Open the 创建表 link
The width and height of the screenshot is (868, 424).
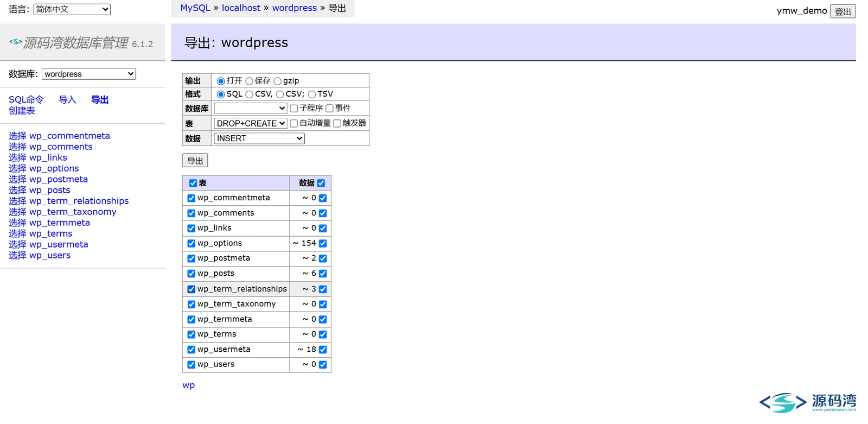pyautogui.click(x=22, y=110)
